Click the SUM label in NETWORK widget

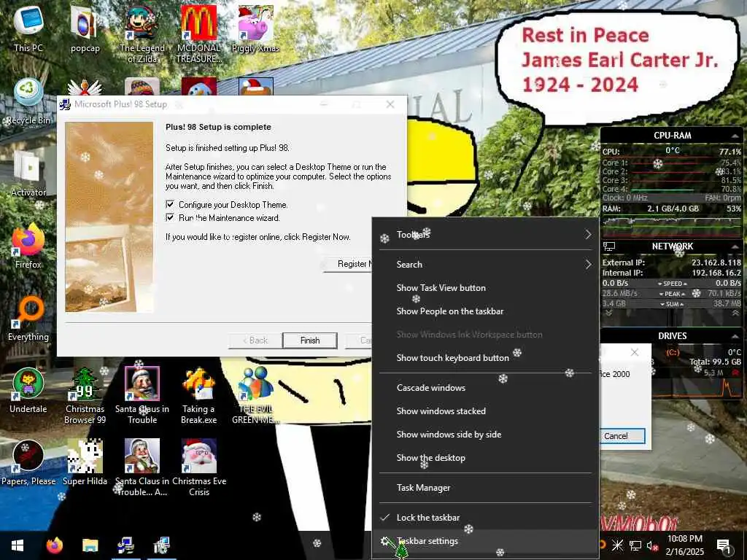point(672,304)
